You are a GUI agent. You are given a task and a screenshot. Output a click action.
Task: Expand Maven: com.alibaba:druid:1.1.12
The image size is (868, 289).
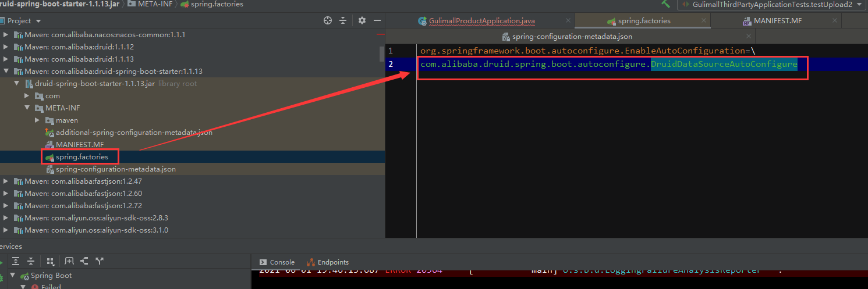point(6,47)
